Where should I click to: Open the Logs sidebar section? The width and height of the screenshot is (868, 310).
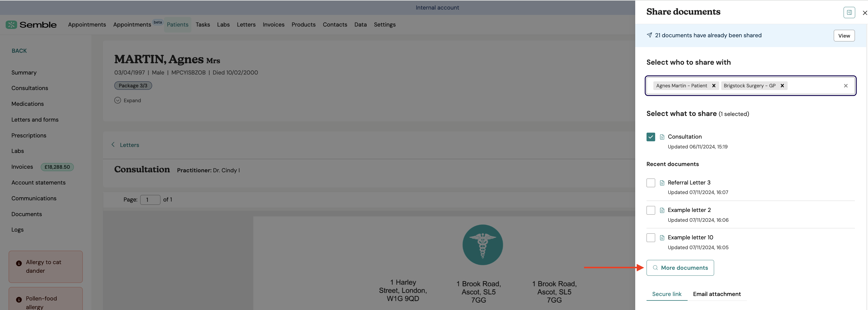point(18,230)
